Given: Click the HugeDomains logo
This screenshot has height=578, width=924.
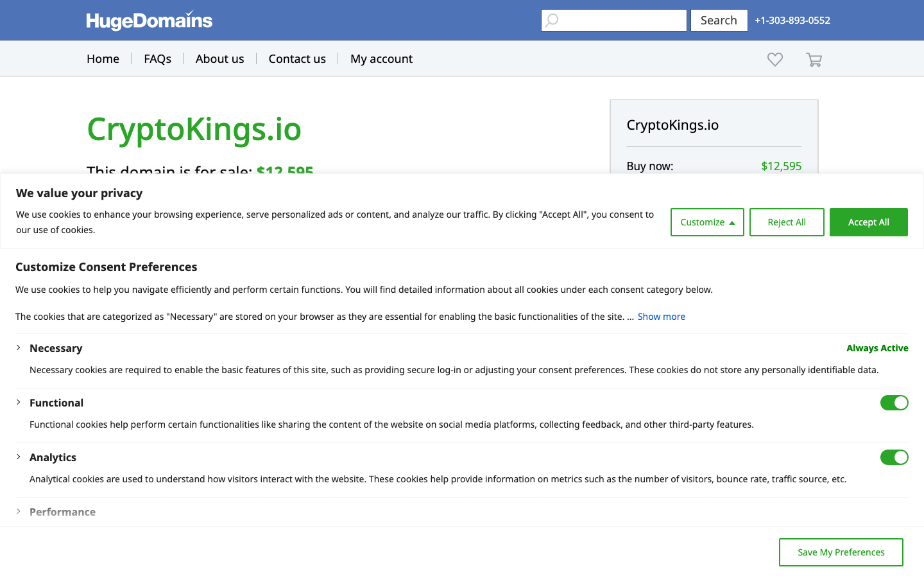Looking at the screenshot, I should pyautogui.click(x=149, y=20).
